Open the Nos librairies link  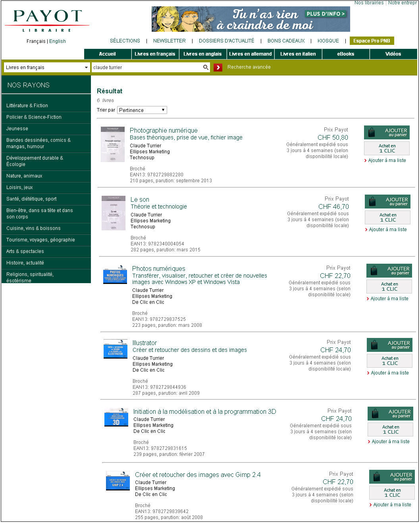[369, 3]
